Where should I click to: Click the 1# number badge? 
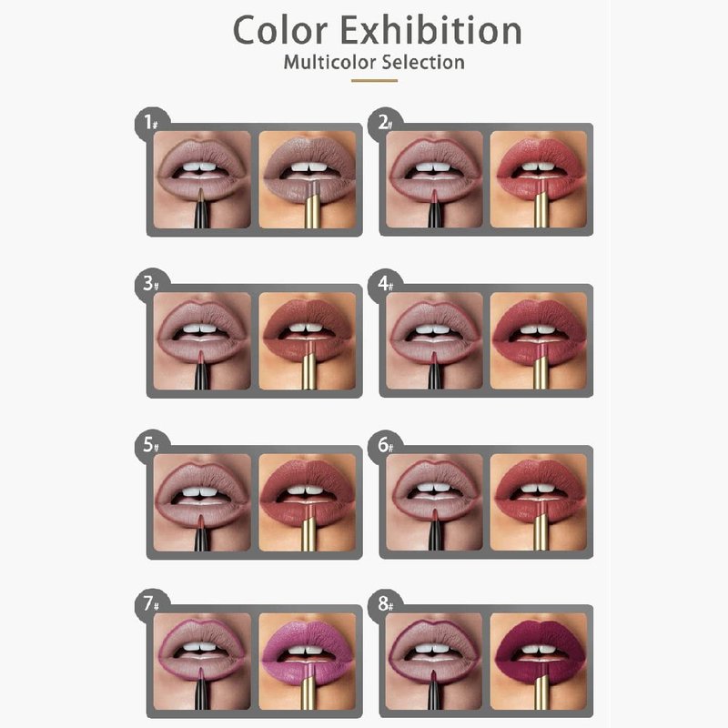click(x=152, y=123)
